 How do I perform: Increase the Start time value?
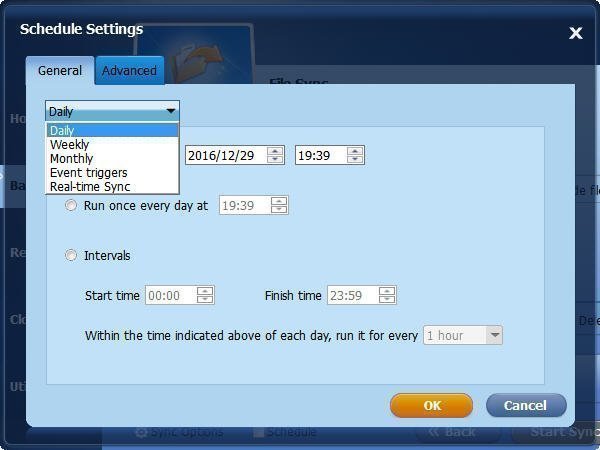pos(205,291)
